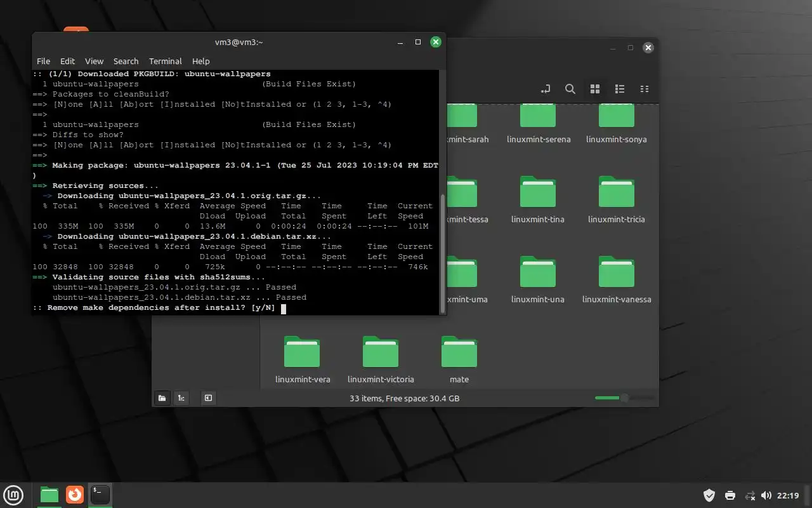
Task: Launch Firefox from the taskbar
Action: click(75, 495)
